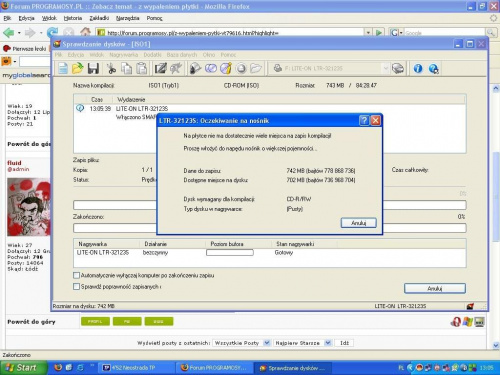Image resolution: width=500 pixels, height=375 pixels.
Task: Click the fluid username link
Action: 14,163
